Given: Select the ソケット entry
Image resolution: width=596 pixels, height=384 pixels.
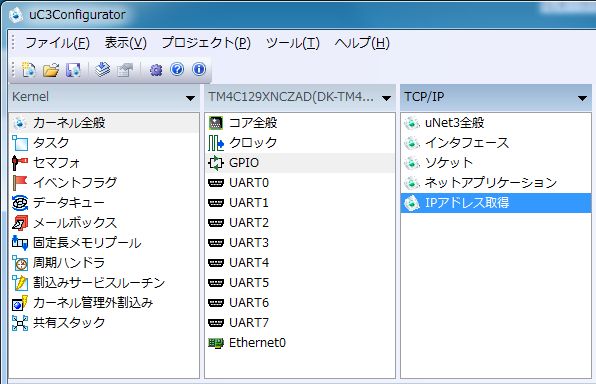Looking at the screenshot, I should 496,163.
